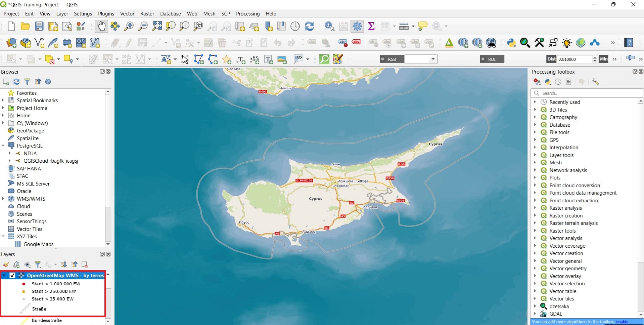
Task: Click the Min button in SCP toolbar
Action: 604,59
